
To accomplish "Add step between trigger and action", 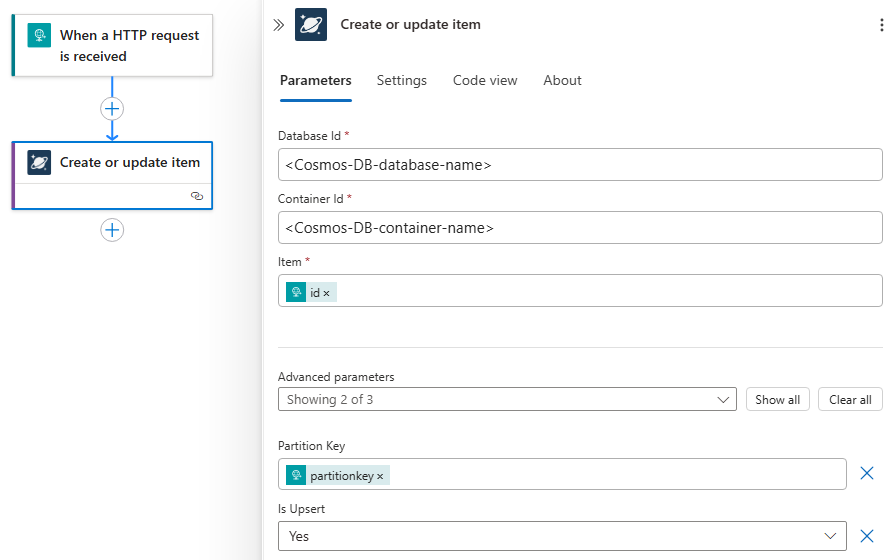I will pos(112,108).
